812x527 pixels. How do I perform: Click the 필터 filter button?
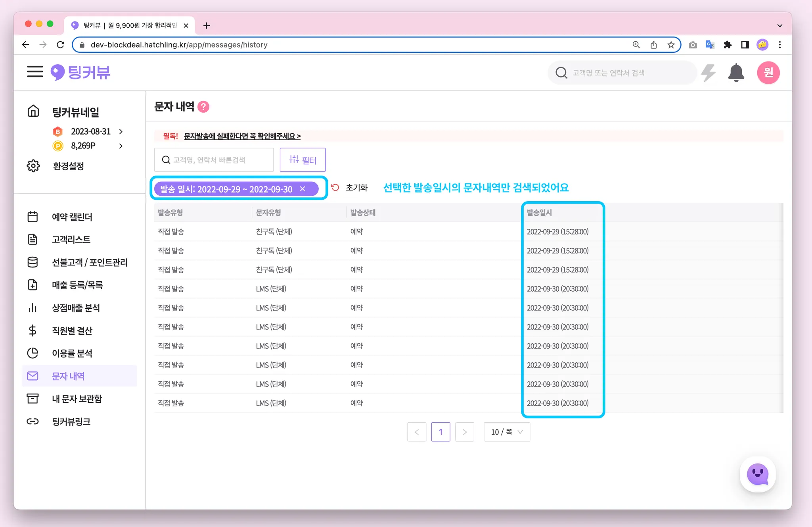coord(303,160)
